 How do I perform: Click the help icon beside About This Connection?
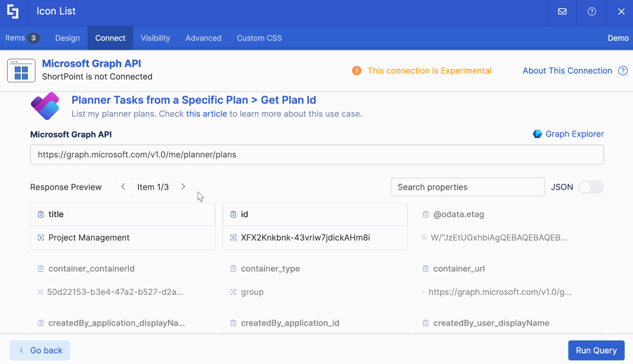click(x=623, y=70)
